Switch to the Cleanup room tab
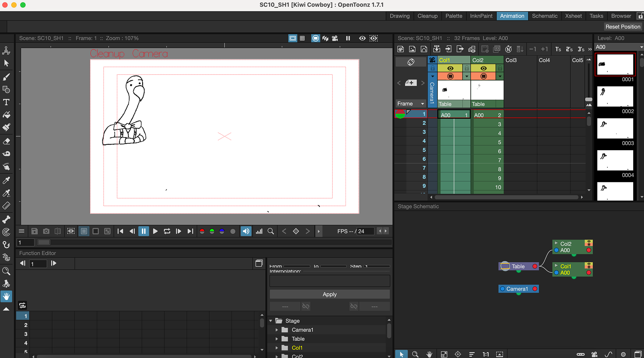644x358 pixels. [427, 16]
